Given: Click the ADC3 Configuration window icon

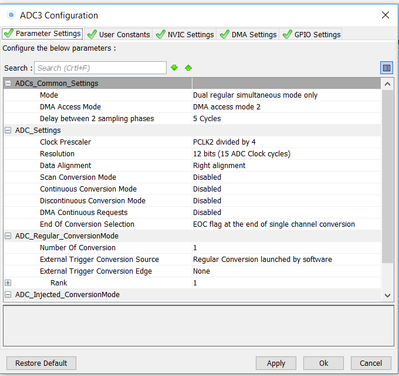Looking at the screenshot, I should [11, 15].
